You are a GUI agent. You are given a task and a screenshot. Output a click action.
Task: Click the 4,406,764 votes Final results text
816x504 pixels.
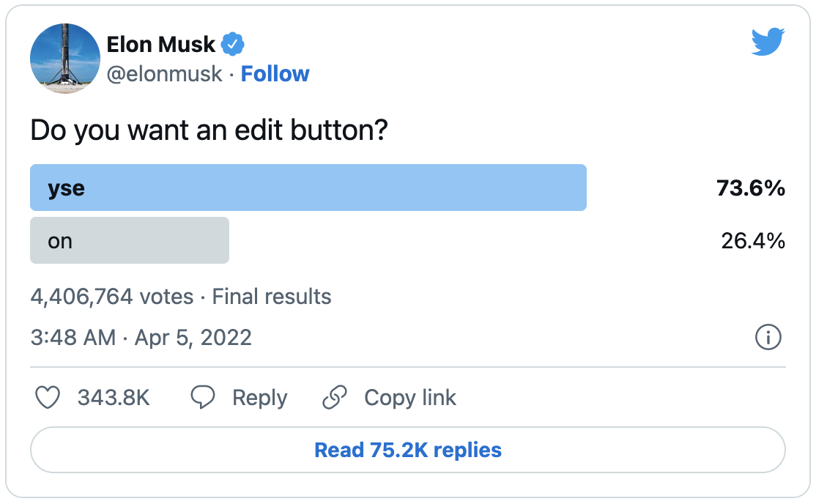click(181, 297)
